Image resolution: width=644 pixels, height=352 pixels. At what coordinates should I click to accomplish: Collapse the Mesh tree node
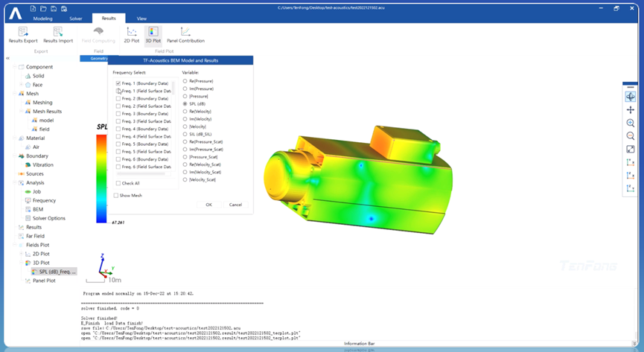tap(15, 94)
